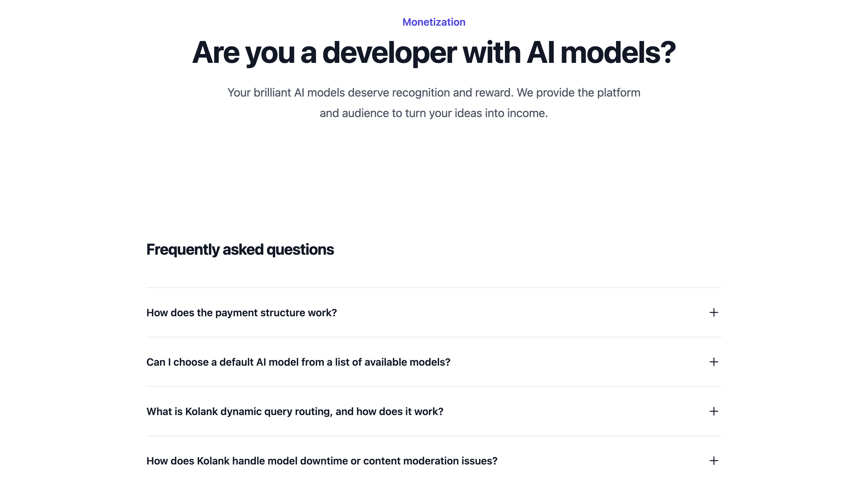
Task: Click the 'Frequently asked questions' heading
Action: 240,250
